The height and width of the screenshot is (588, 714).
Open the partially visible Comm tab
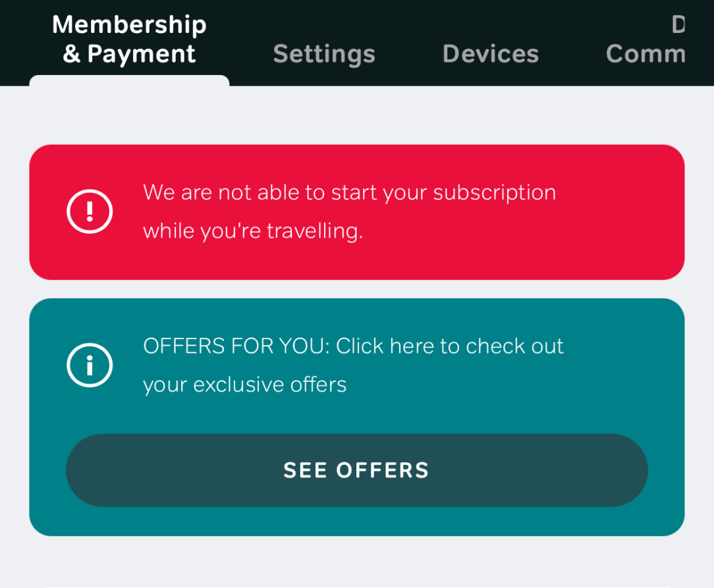coord(645,40)
